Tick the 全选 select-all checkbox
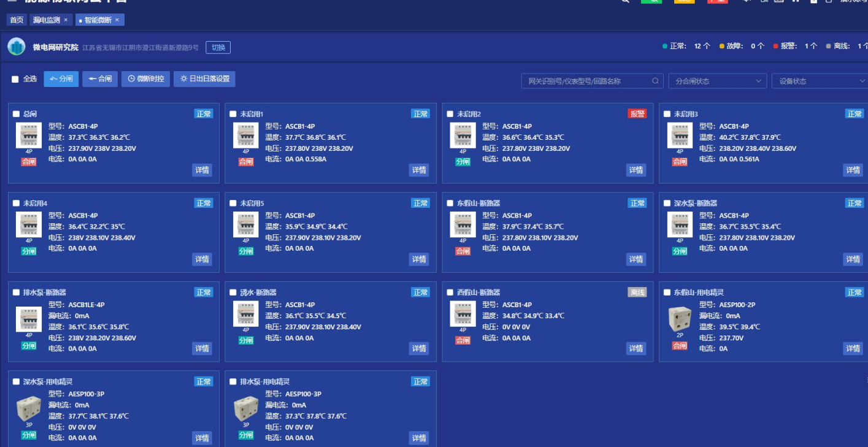The image size is (868, 447). point(15,79)
